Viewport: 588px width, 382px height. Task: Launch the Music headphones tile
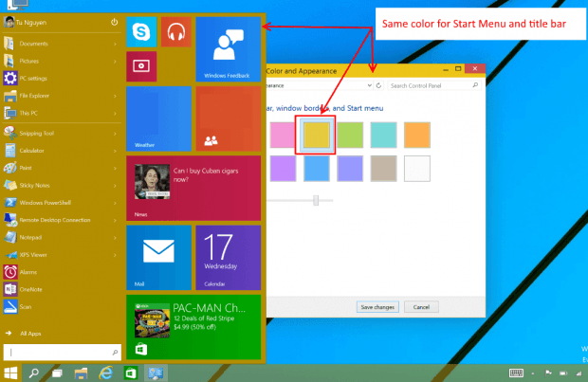tap(176, 32)
